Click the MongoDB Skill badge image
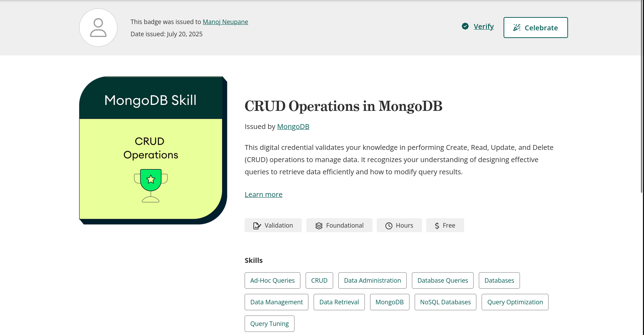The image size is (644, 335). pos(153,150)
